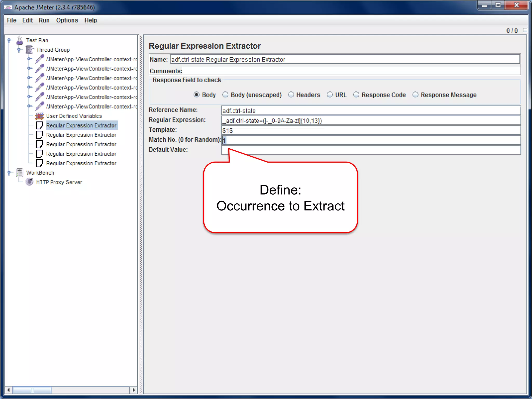The height and width of the screenshot is (399, 532).
Task: Minimize the JMeter window
Action: click(x=484, y=5)
